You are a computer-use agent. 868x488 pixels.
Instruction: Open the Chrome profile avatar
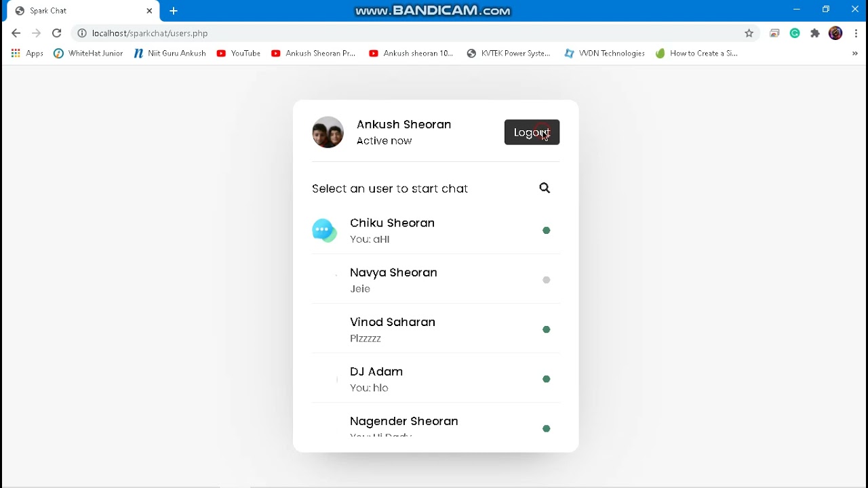(835, 33)
